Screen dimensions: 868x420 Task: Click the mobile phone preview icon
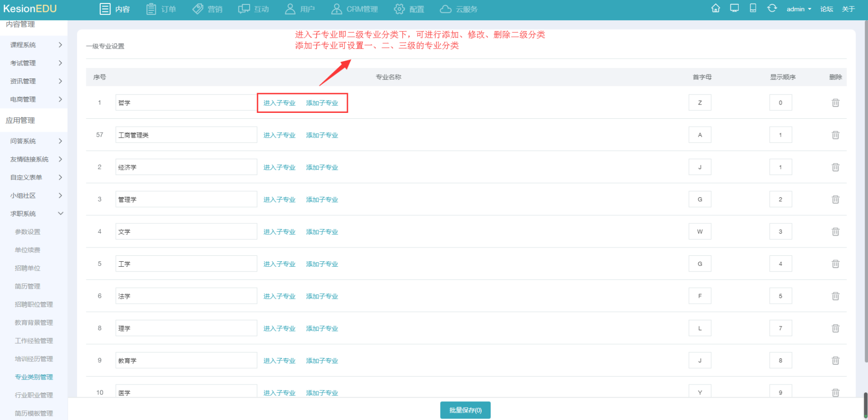point(753,8)
